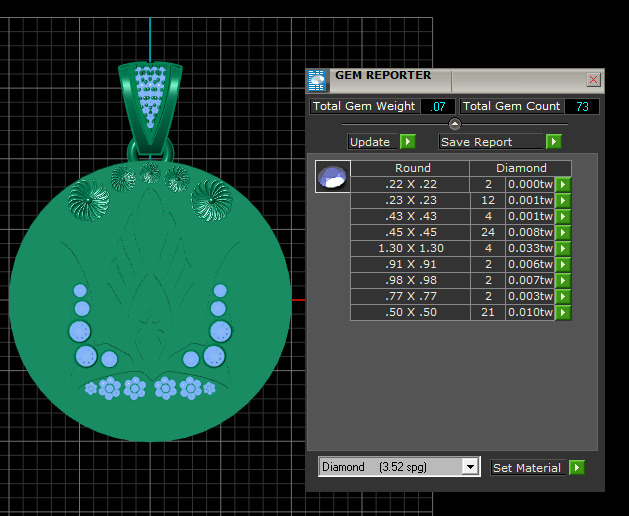The width and height of the screenshot is (629, 516).
Task: Click the green arrow next to Set Material
Action: [576, 468]
